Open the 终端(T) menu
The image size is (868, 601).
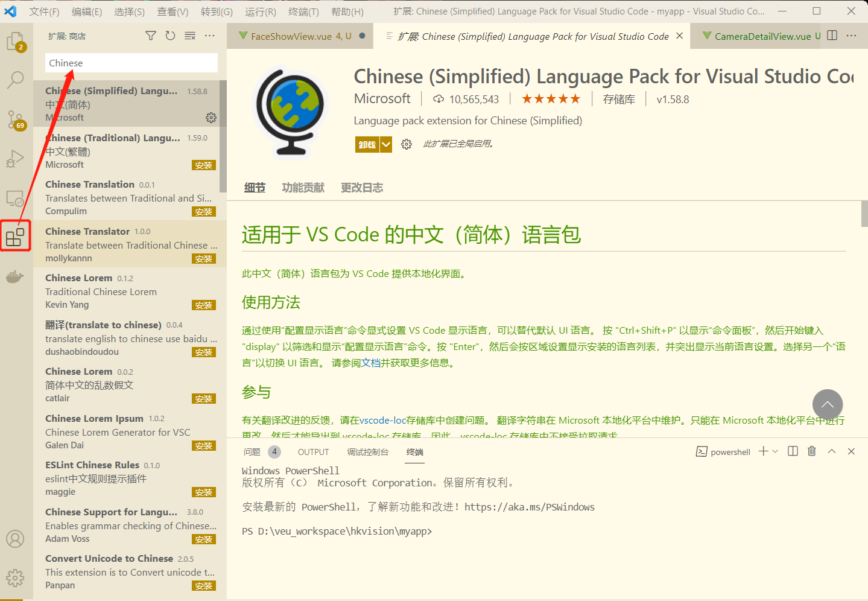point(304,11)
